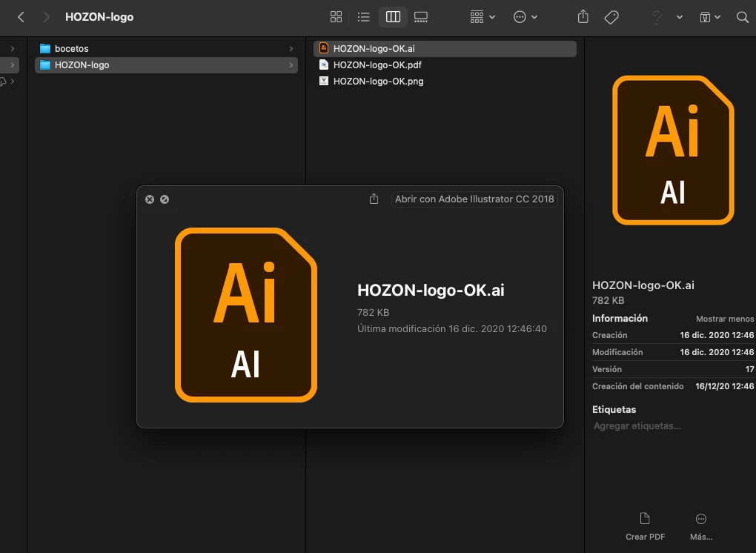Click the tag icon in toolbar
756x553 pixels.
coord(611,17)
